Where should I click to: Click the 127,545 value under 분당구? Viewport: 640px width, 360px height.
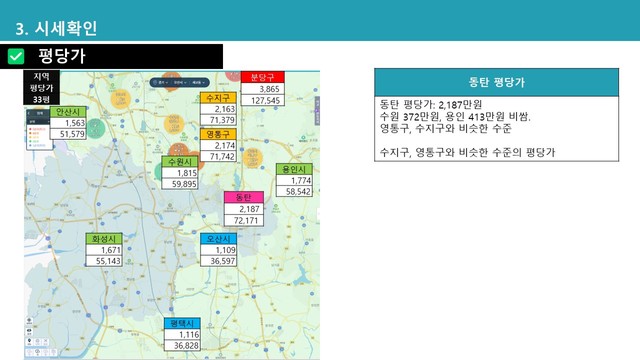tap(262, 100)
